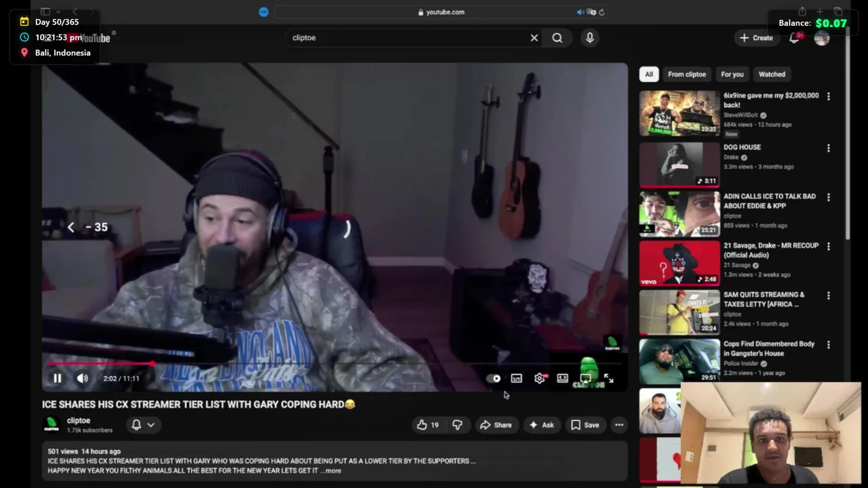The width and height of the screenshot is (868, 488).
Task: Enter full screen mode
Action: click(608, 378)
